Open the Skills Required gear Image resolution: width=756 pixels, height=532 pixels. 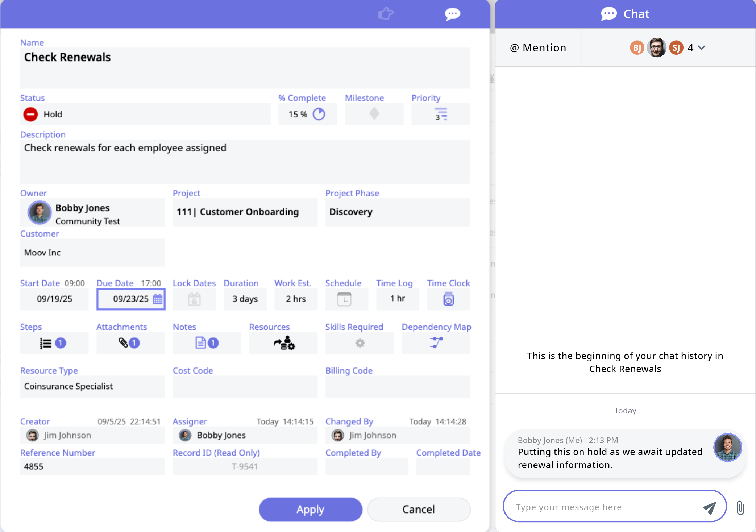tap(360, 343)
